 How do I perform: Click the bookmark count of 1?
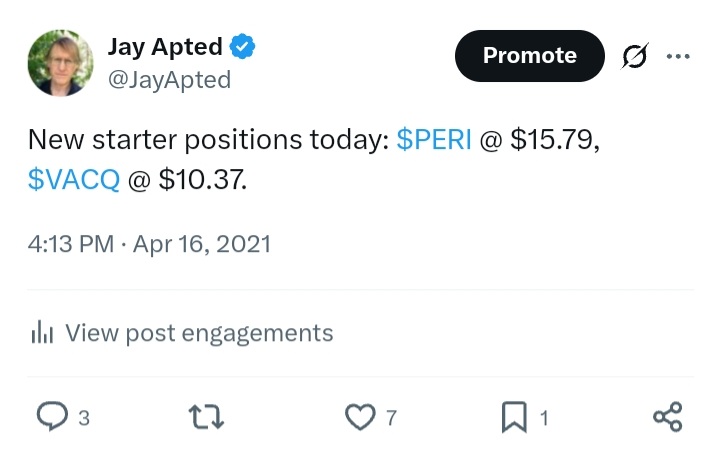coord(544,418)
